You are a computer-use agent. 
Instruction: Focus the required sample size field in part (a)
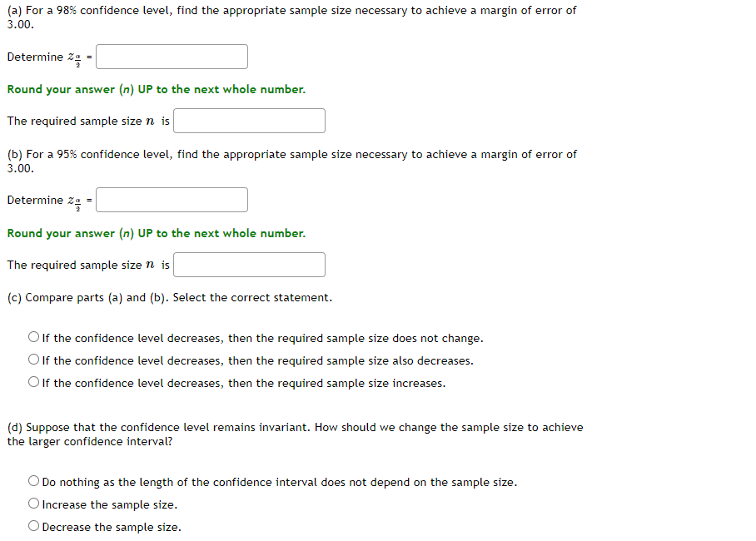click(249, 121)
